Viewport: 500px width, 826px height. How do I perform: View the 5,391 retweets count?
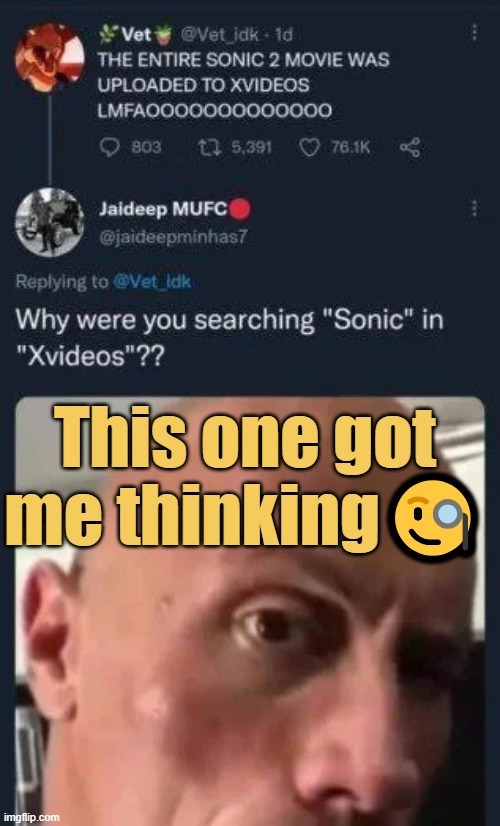coord(252,147)
